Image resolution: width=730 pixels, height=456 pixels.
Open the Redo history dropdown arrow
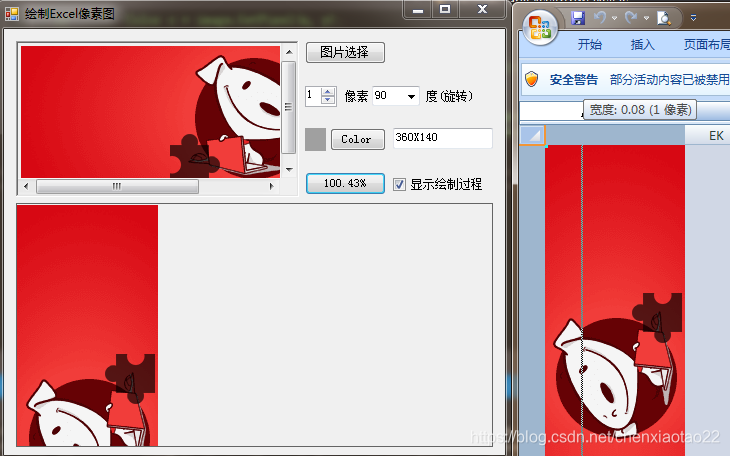tap(646, 19)
